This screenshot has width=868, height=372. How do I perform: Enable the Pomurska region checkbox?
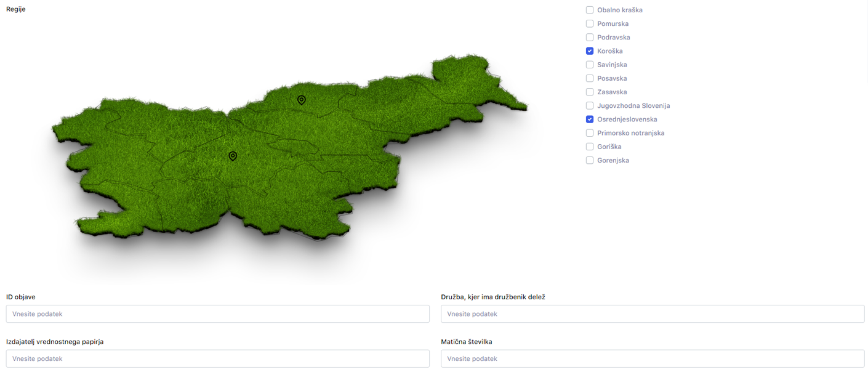pyautogui.click(x=590, y=23)
